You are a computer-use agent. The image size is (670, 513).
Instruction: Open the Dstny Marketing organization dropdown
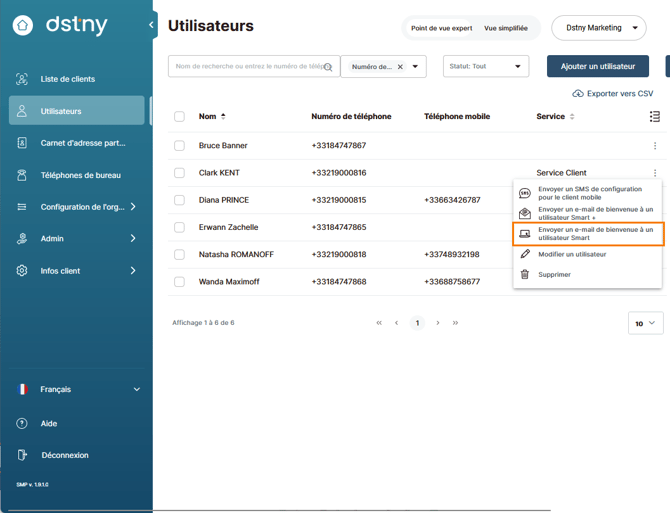(599, 28)
